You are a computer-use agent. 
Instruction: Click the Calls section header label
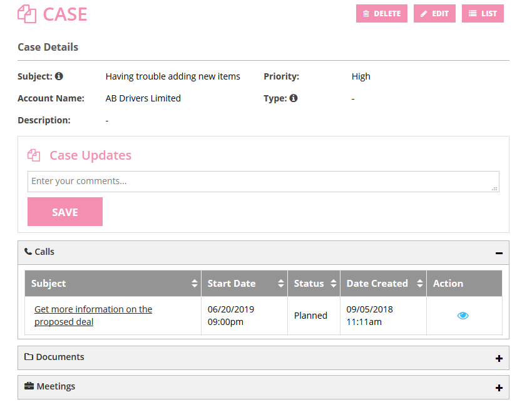click(x=44, y=252)
